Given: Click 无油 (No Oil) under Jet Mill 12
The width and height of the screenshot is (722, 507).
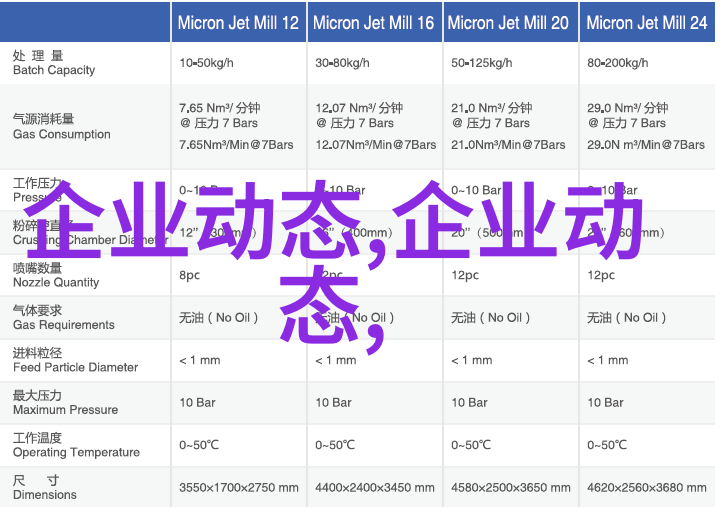Looking at the screenshot, I should coord(218,318).
